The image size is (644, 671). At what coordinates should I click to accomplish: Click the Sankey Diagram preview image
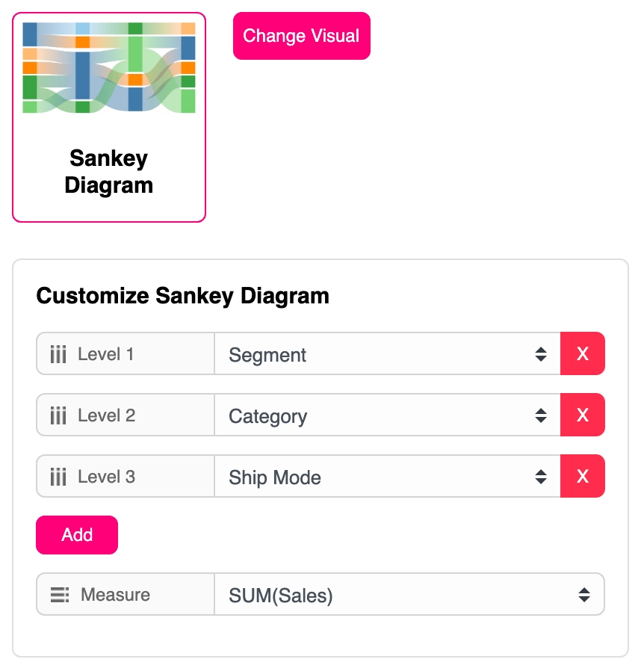click(109, 68)
